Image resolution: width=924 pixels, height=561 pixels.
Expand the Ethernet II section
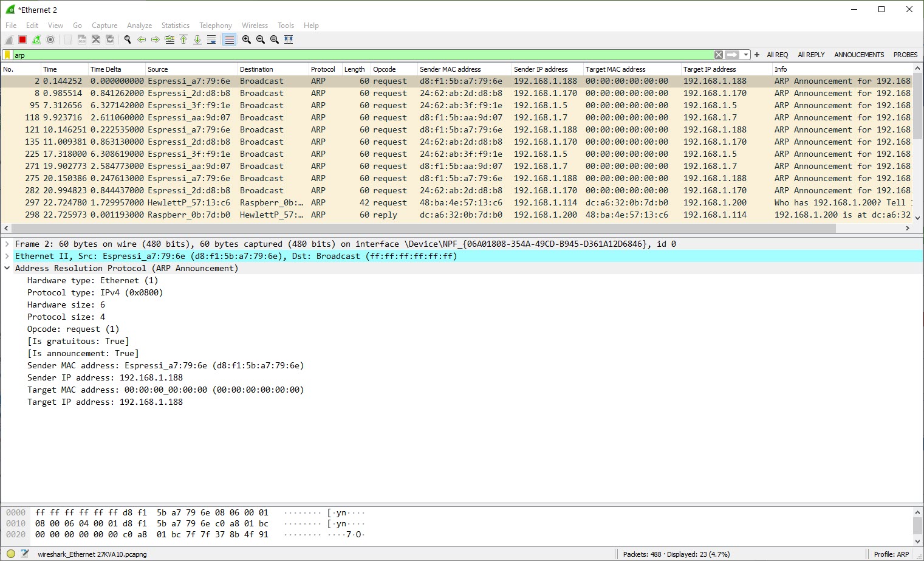coord(7,256)
